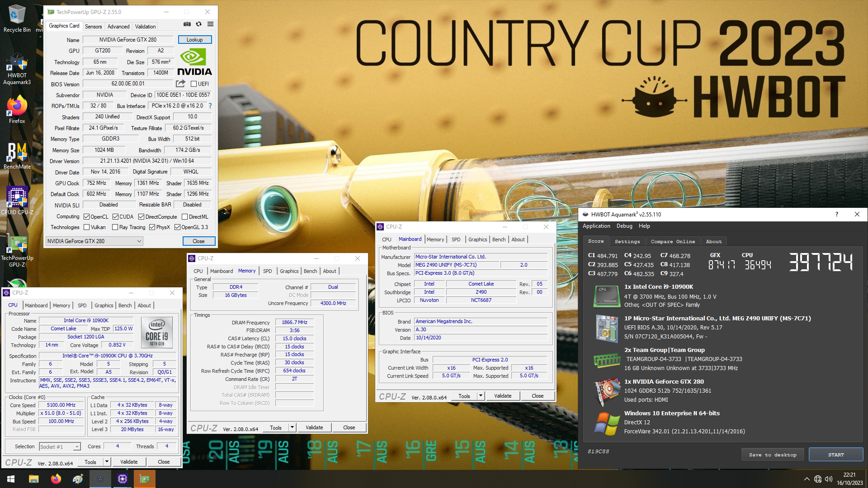Image resolution: width=868 pixels, height=488 pixels.
Task: Click the Intel Core i9 badge in CPU-Z
Action: [x=157, y=332]
